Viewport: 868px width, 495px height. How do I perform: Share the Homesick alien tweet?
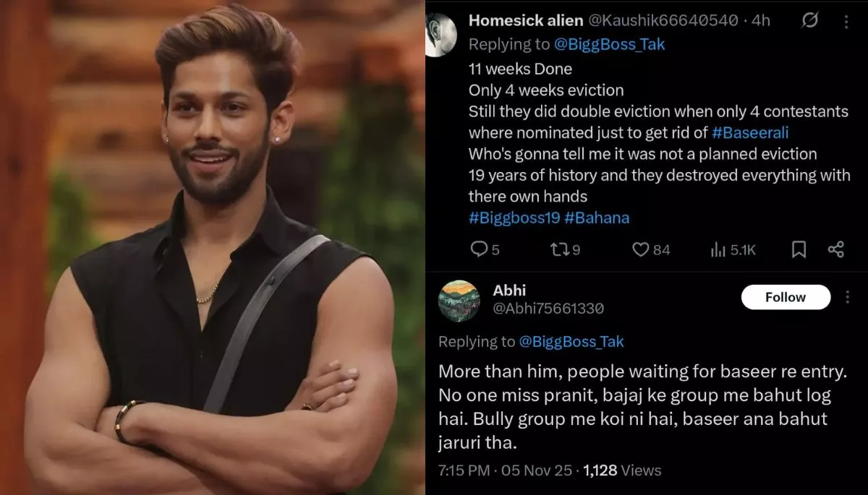point(835,249)
